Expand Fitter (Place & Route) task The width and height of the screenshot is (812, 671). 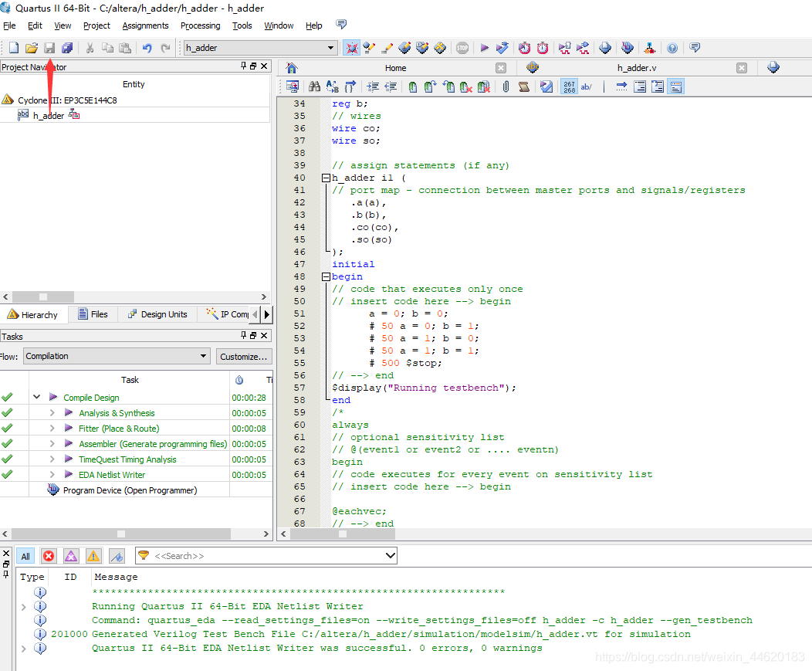tap(52, 428)
